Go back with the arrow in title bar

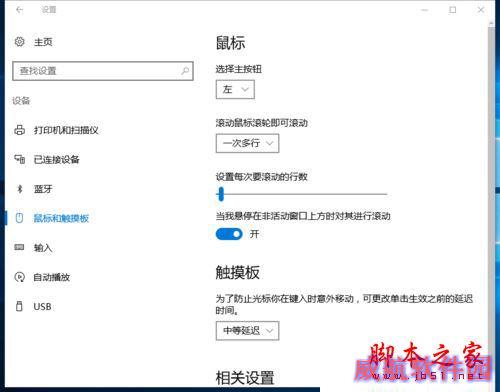coord(19,10)
